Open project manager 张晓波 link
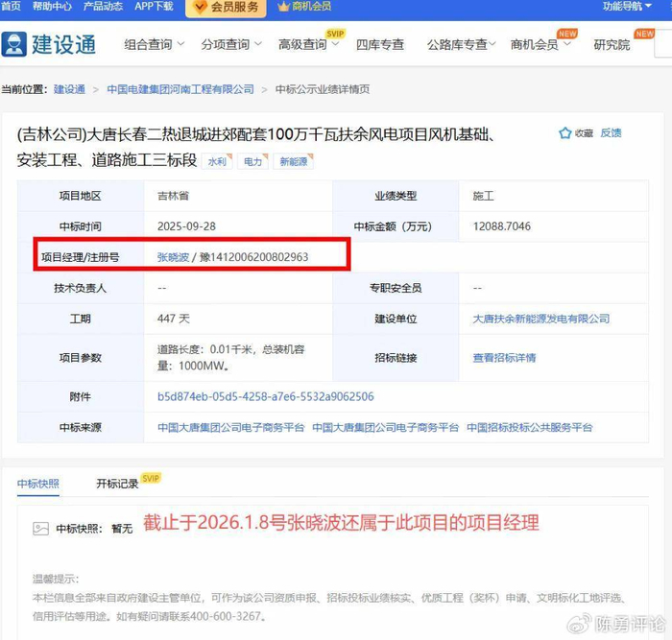The image size is (672, 640). point(173,257)
